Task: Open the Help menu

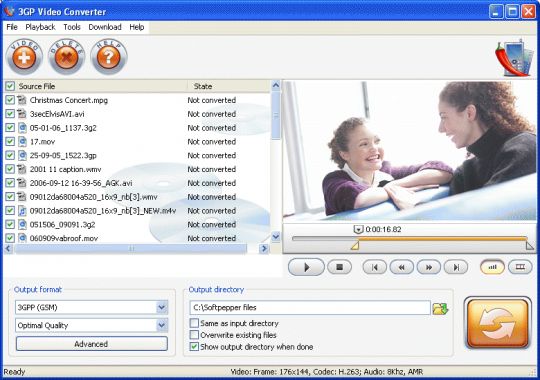Action: point(137,27)
